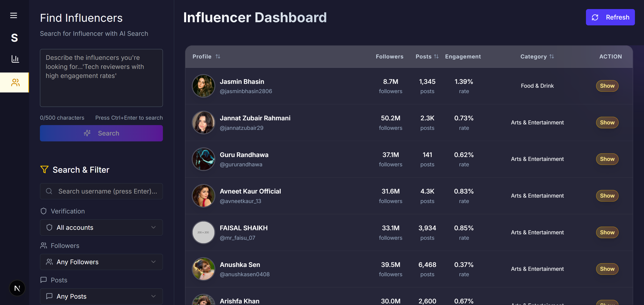The height and width of the screenshot is (305, 644).
Task: Show Jannat Zubair Rahmani's details
Action: point(607,122)
